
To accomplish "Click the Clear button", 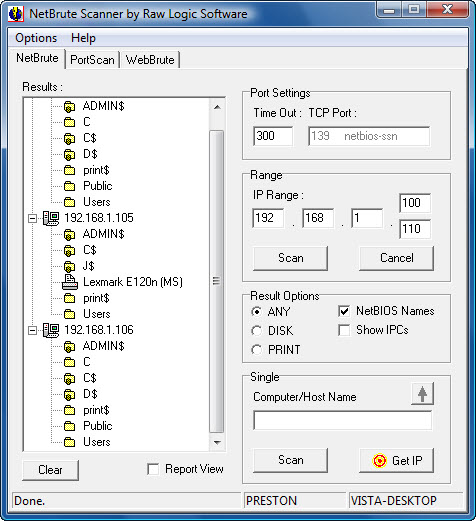I will point(50,470).
